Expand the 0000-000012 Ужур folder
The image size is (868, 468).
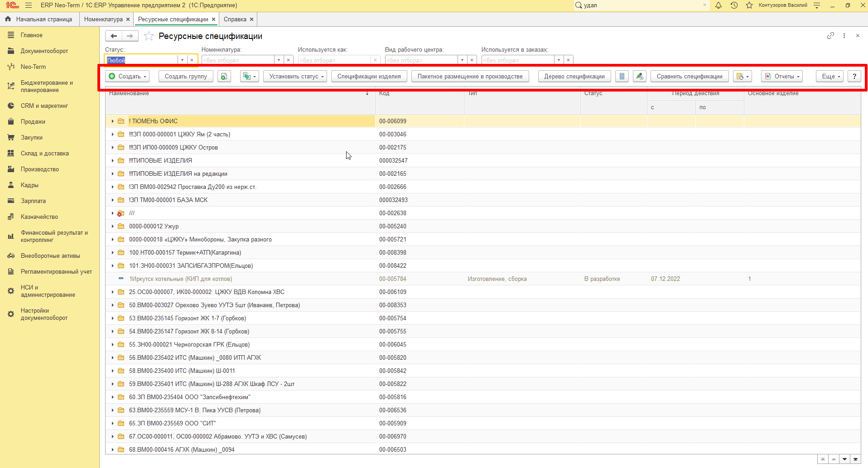pos(112,227)
